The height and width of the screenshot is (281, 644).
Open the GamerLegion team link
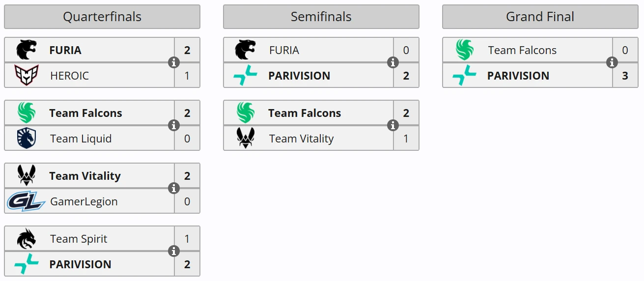click(x=84, y=201)
